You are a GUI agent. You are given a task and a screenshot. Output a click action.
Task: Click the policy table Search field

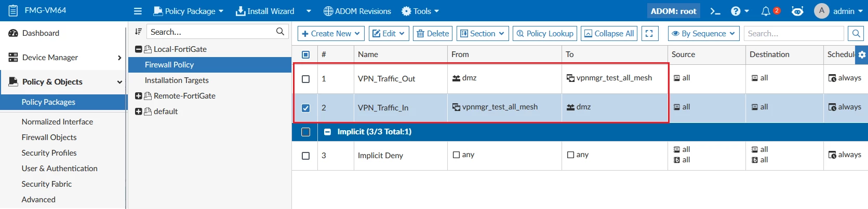pos(794,33)
